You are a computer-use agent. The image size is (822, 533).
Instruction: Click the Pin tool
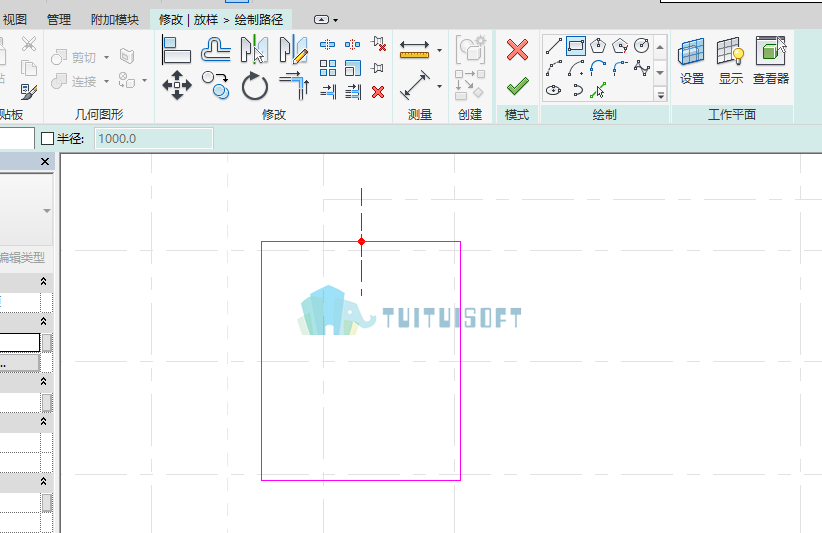click(377, 68)
